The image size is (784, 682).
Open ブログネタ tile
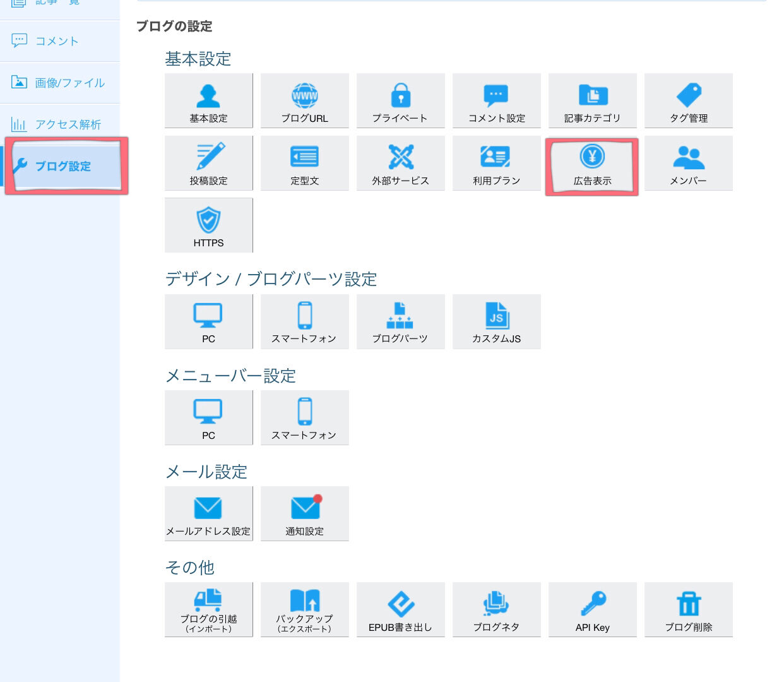(x=497, y=609)
